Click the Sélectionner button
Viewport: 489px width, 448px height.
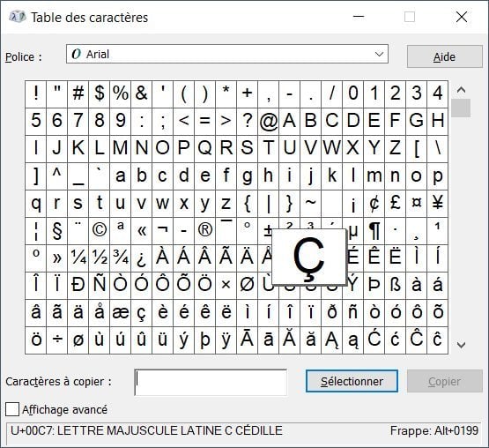pos(352,381)
